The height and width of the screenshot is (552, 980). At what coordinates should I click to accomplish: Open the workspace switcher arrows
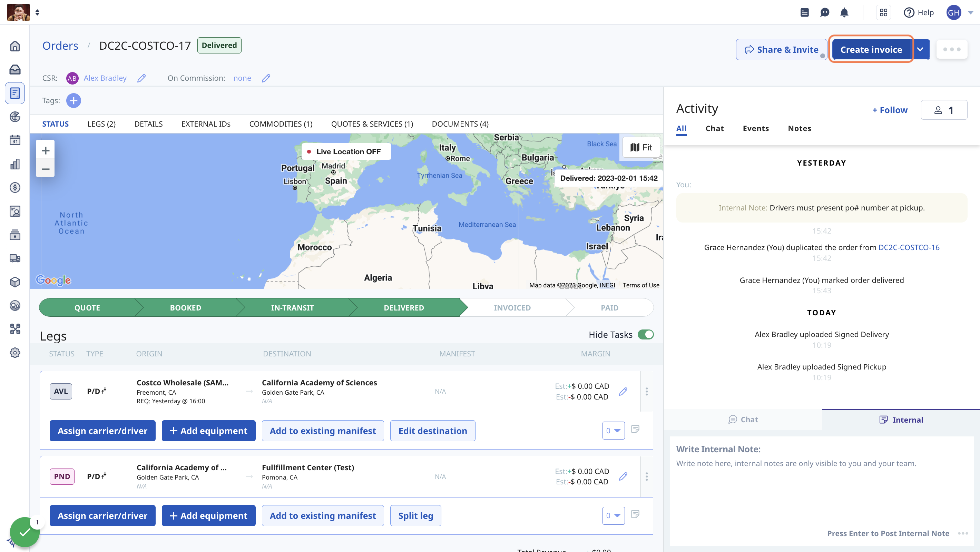pos(37,12)
